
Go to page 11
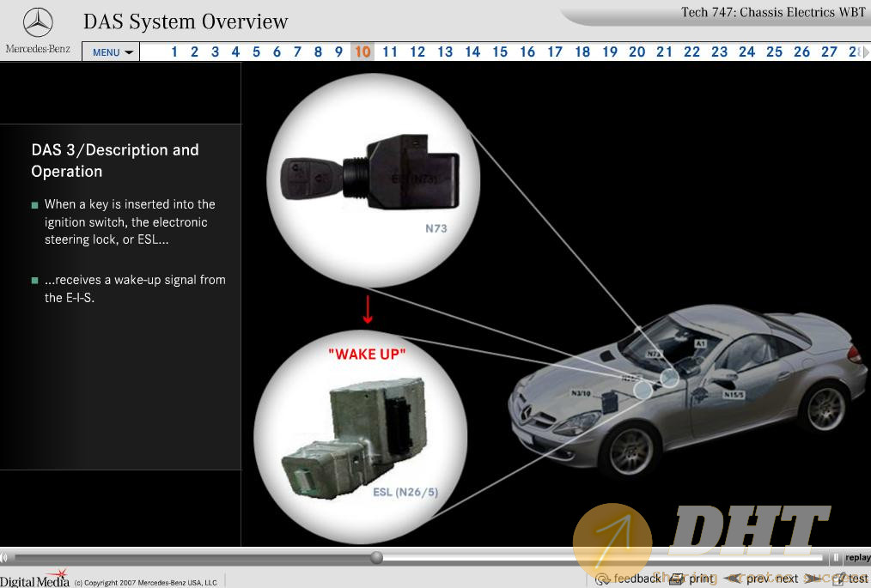(x=390, y=52)
